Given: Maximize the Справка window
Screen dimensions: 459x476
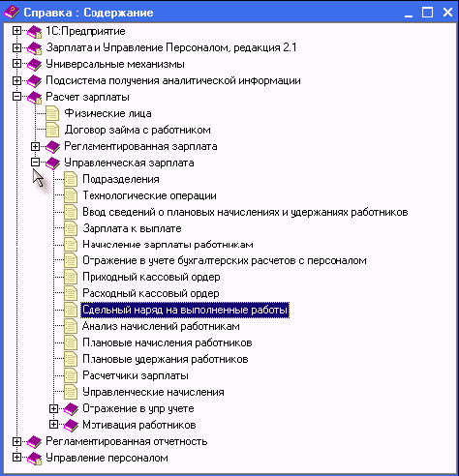Looking at the screenshot, I should point(428,13).
